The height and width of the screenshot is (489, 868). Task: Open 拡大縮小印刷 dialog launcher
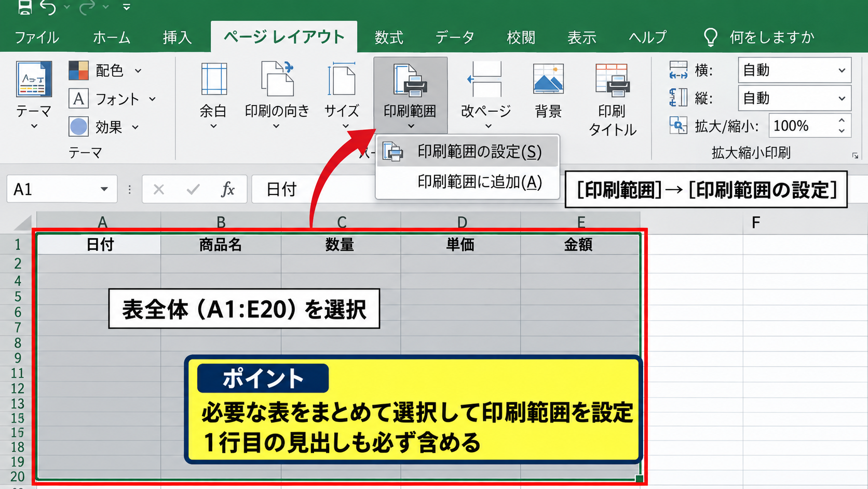855,155
